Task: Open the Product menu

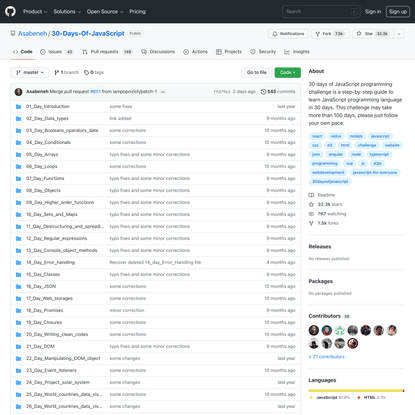Action: [35, 11]
